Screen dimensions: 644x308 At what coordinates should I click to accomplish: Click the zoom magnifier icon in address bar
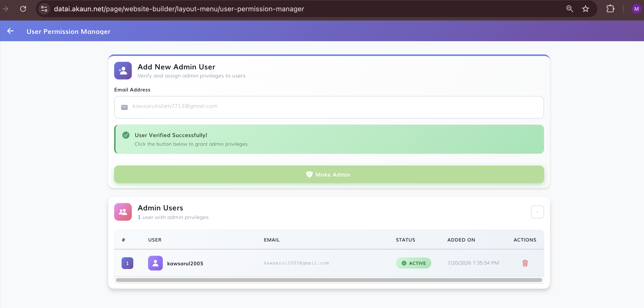(569, 9)
